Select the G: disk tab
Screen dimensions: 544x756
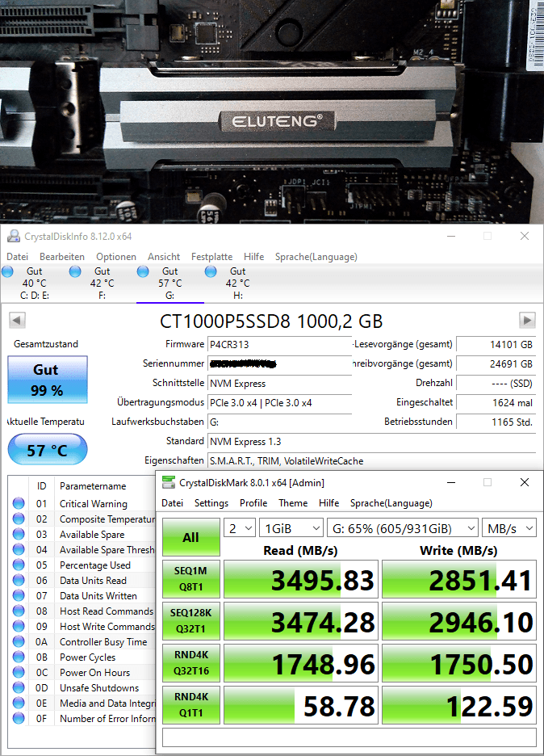click(170, 283)
